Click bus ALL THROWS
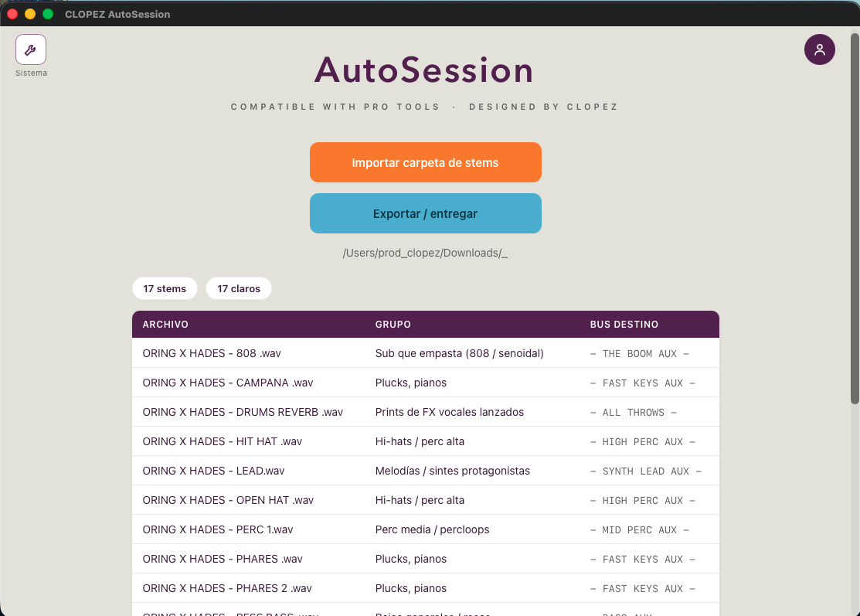The height and width of the screenshot is (616, 860). click(x=634, y=413)
